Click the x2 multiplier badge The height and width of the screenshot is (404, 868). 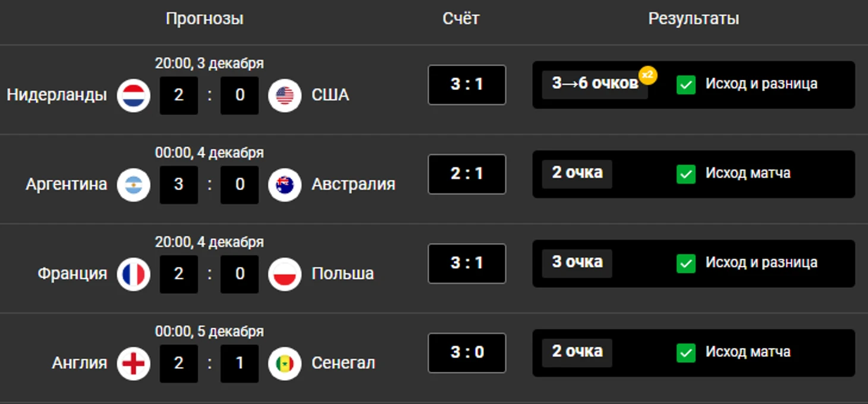tap(648, 76)
